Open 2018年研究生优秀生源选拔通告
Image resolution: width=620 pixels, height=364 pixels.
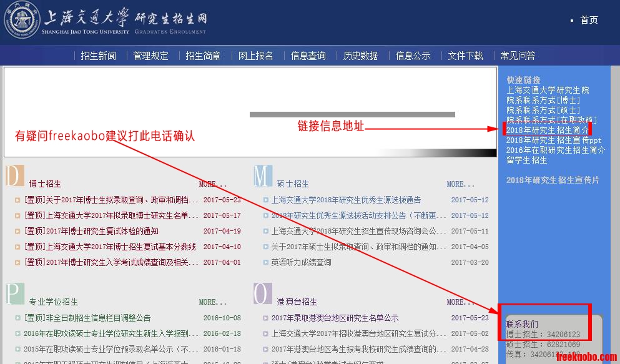tap(346, 200)
